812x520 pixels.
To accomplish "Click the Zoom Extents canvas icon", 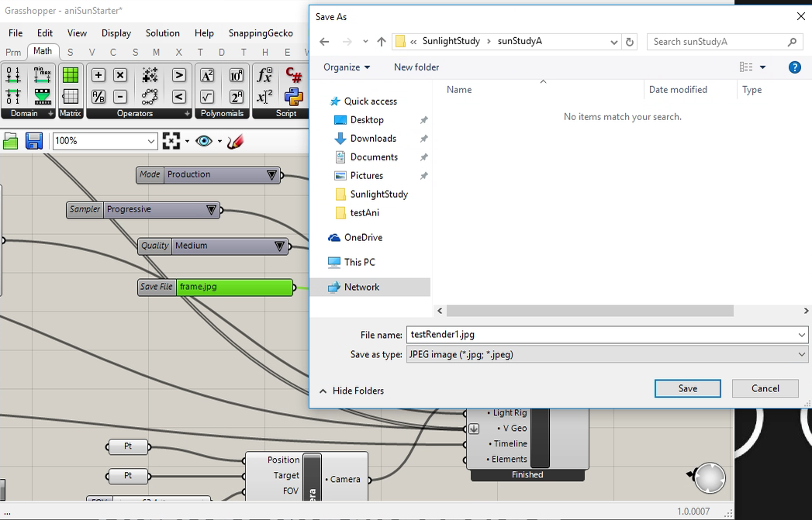I will [x=171, y=141].
